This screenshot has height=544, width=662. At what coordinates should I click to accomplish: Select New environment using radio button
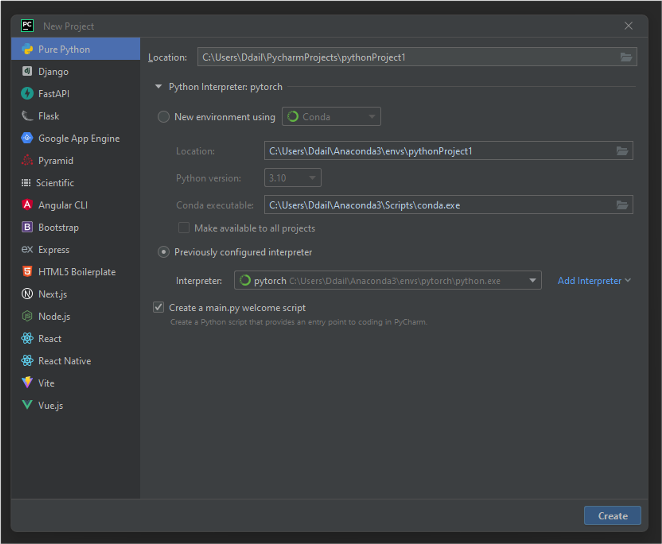click(x=163, y=117)
